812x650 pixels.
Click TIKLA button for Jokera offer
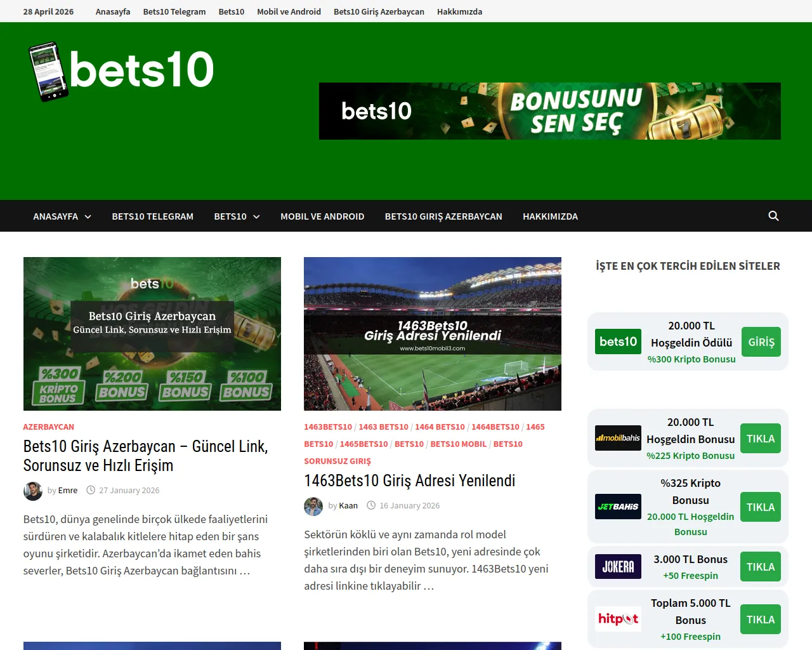coord(761,567)
